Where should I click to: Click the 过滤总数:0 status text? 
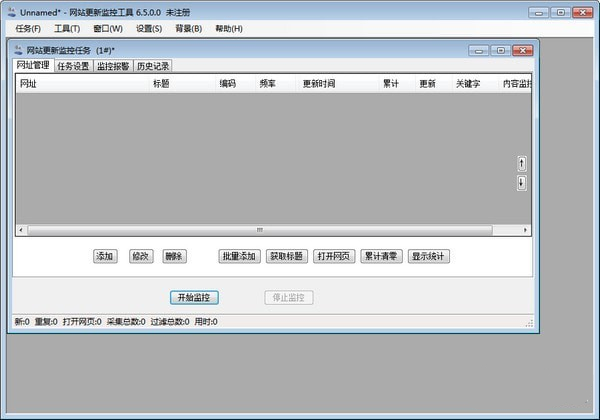pyautogui.click(x=170, y=322)
